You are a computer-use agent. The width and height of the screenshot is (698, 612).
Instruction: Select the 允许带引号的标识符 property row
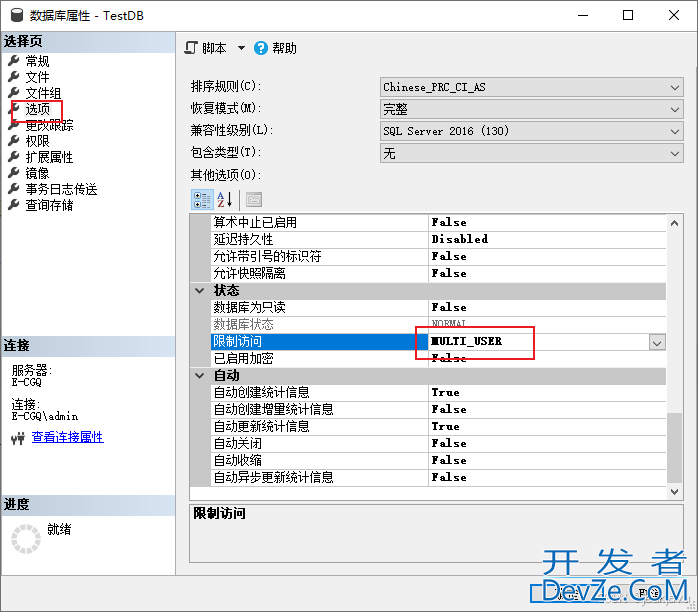coord(438,256)
